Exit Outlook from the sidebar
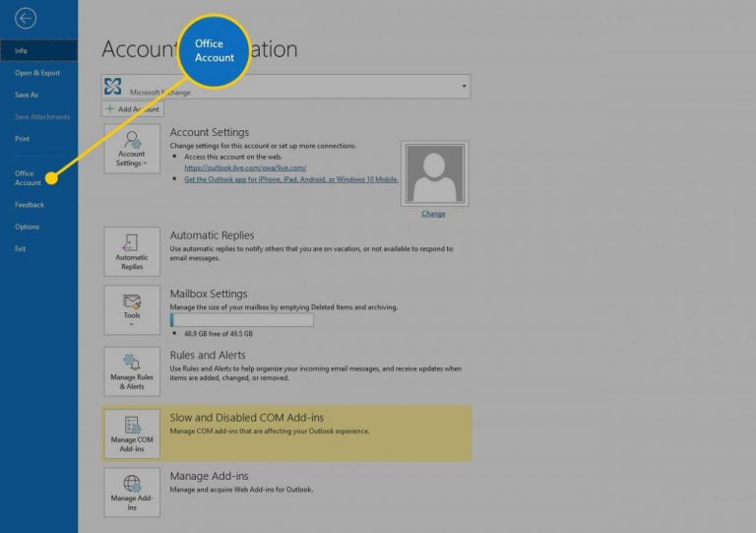Viewport: 756px width, 533px height. click(x=20, y=249)
